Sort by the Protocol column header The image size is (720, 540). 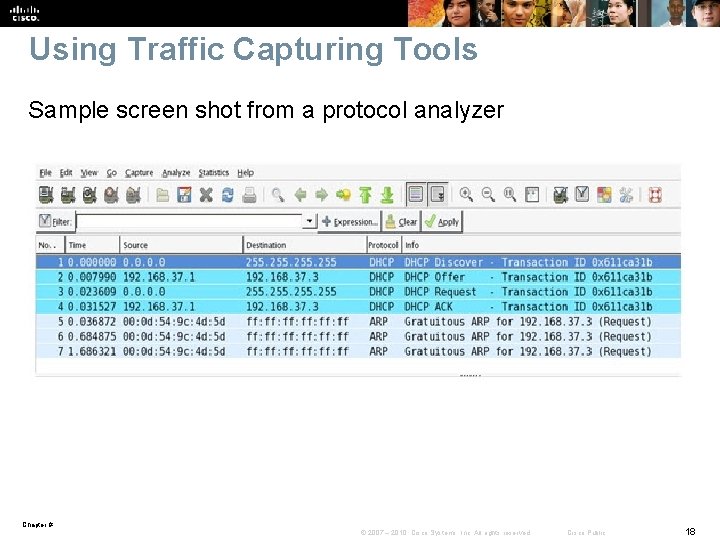click(384, 245)
